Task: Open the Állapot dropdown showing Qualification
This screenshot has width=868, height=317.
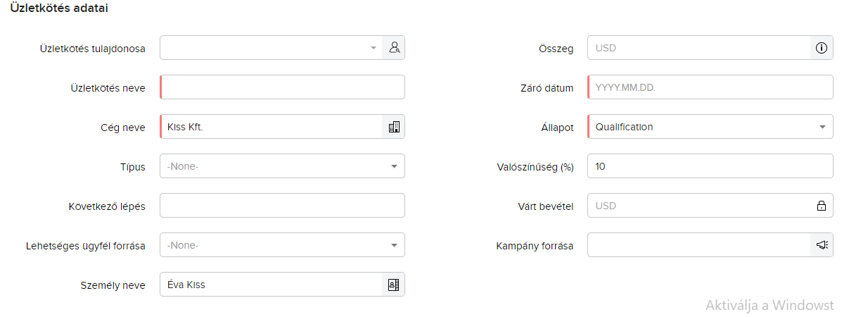Action: (709, 127)
